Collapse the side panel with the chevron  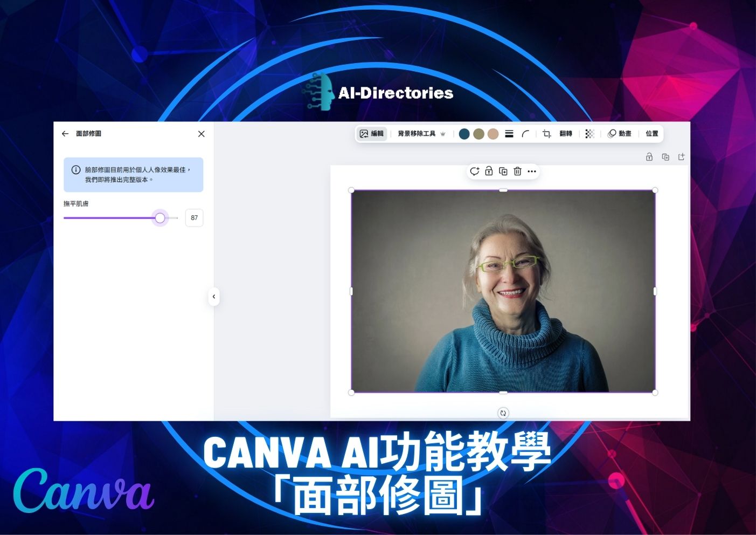(x=214, y=297)
